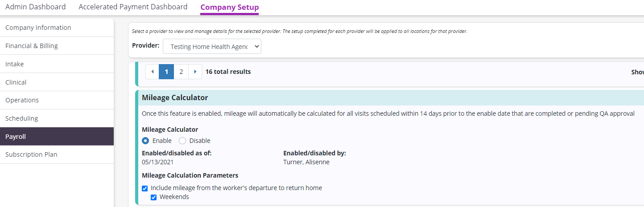Open Clinical settings in sidebar
Image resolution: width=644 pixels, height=207 pixels.
(x=16, y=82)
